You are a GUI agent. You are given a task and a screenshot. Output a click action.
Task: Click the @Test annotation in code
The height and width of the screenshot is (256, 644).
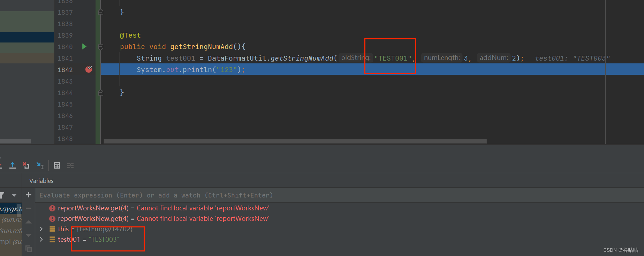(130, 35)
